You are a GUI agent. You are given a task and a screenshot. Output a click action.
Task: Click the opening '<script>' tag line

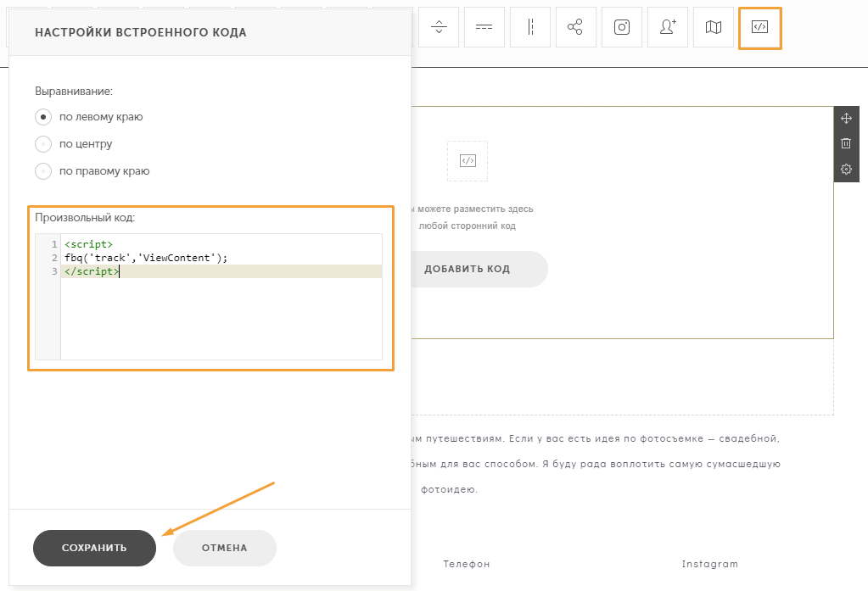pyautogui.click(x=88, y=244)
